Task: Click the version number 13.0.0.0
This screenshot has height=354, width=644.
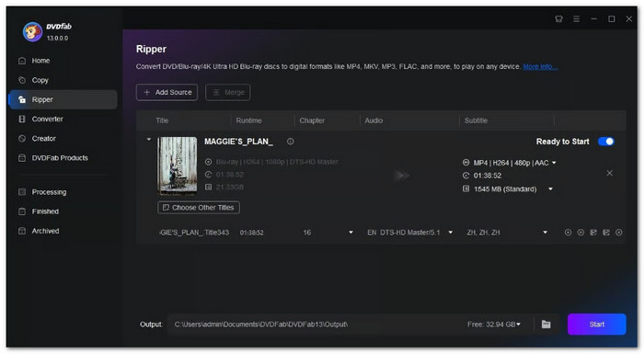Action: (x=57, y=39)
